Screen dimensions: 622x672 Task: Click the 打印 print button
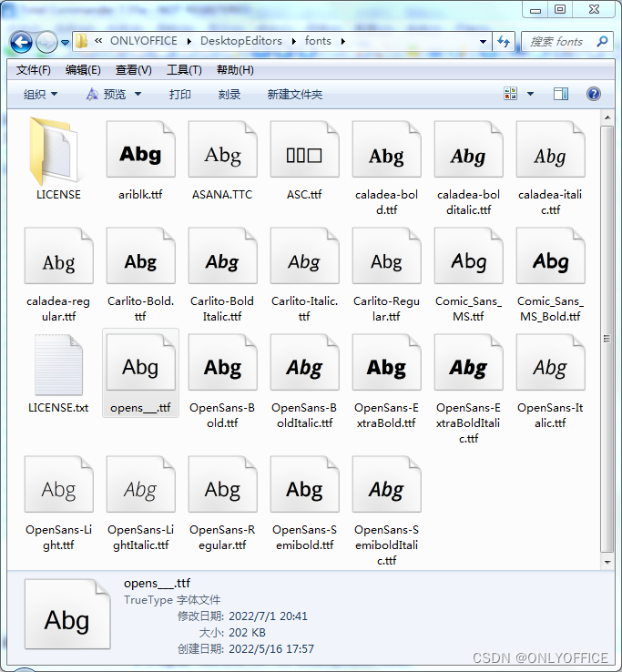[x=180, y=94]
